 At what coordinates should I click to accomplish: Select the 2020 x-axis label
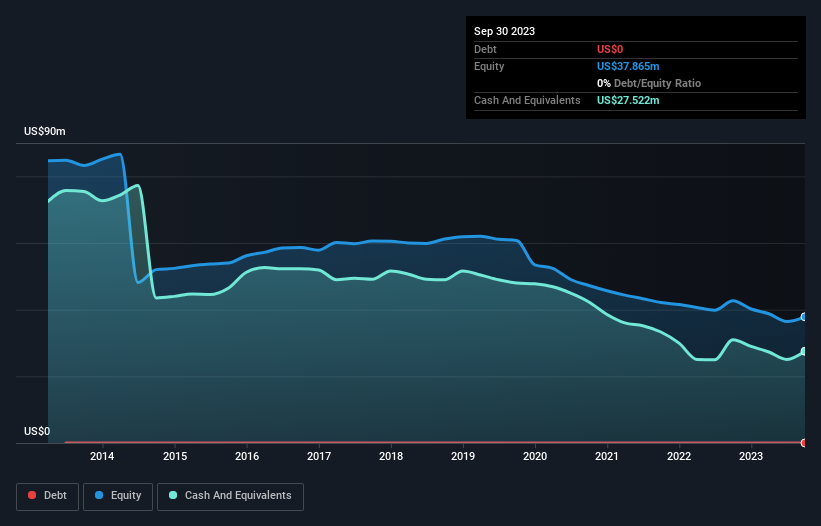535,456
